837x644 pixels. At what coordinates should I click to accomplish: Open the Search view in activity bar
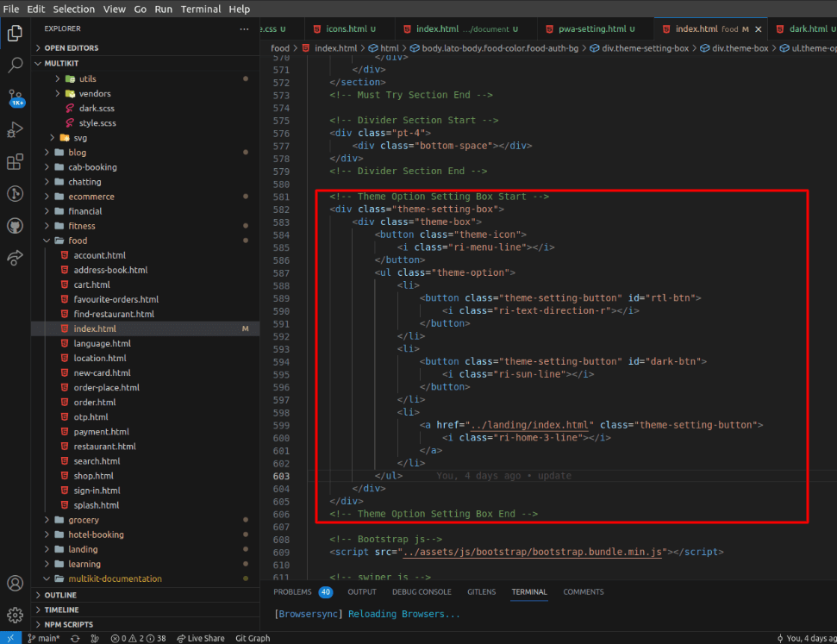[x=15, y=65]
